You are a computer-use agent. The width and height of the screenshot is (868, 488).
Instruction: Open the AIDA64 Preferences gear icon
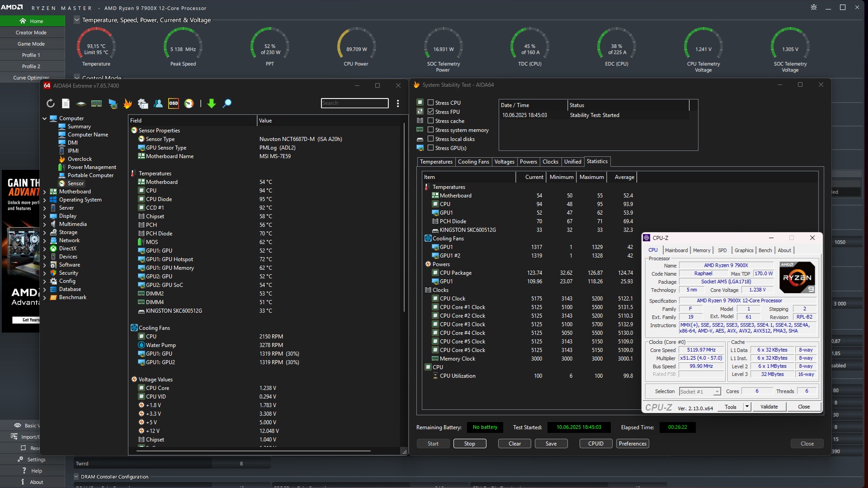tap(143, 103)
